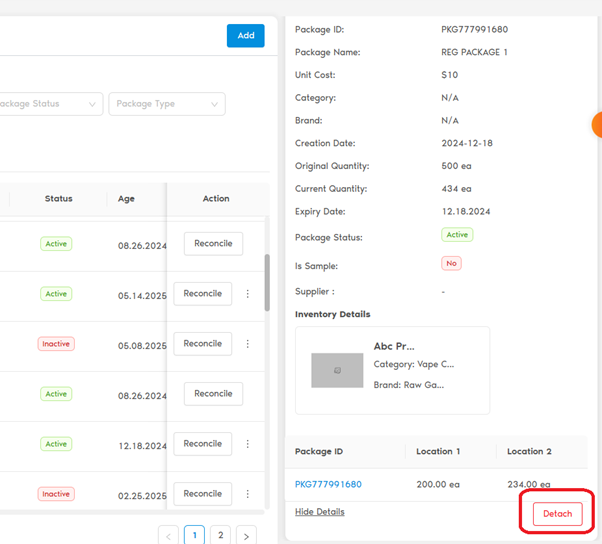
Task: Click the Inactive badge on 02.25.2025 row
Action: [56, 494]
